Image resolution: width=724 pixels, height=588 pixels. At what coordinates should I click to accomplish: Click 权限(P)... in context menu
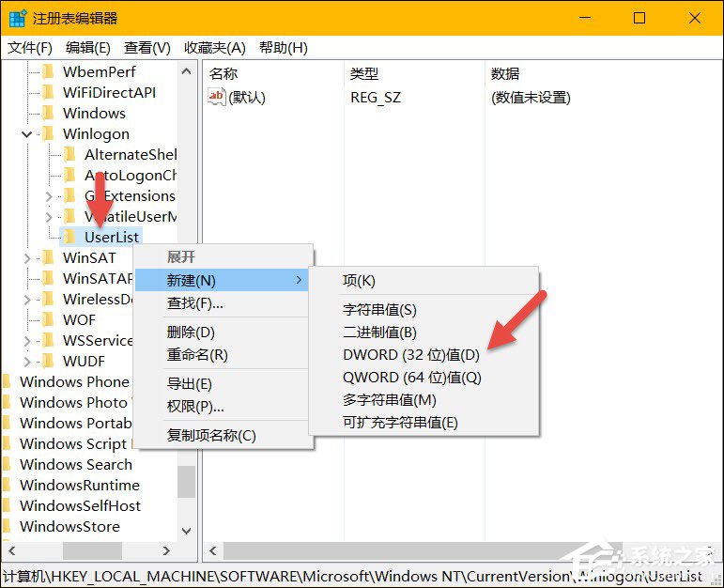(x=195, y=407)
